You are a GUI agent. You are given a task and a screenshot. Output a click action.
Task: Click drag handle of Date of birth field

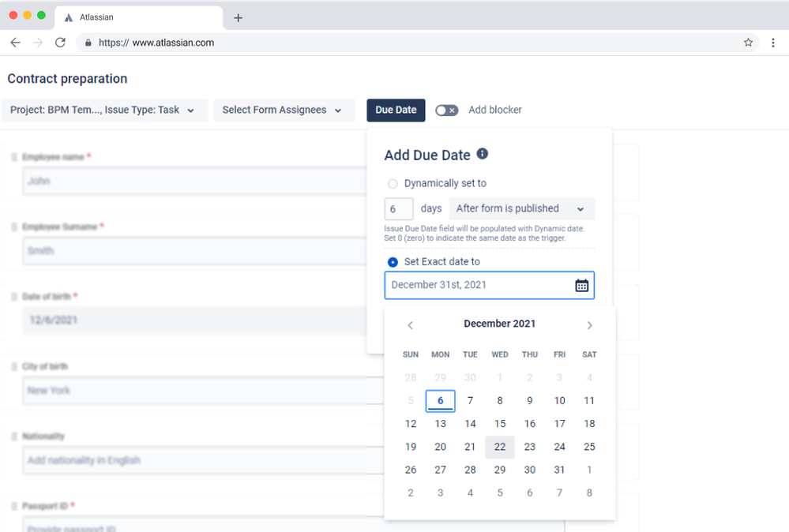tap(14, 297)
